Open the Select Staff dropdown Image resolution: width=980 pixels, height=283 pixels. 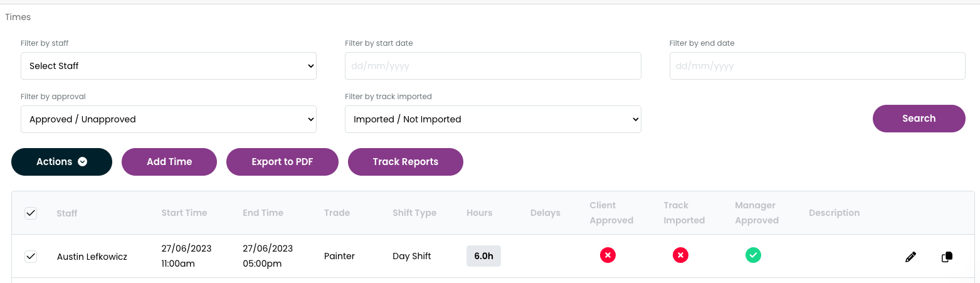tap(168, 66)
